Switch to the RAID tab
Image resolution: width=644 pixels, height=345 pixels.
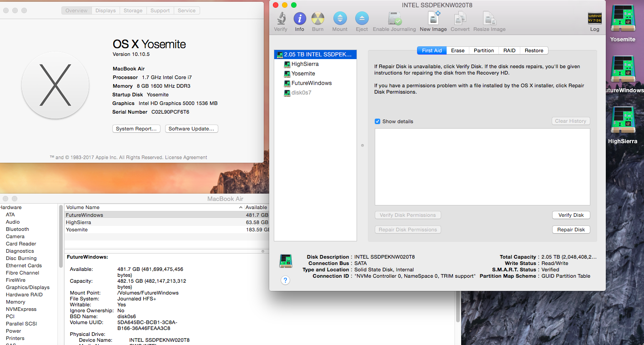[509, 50]
